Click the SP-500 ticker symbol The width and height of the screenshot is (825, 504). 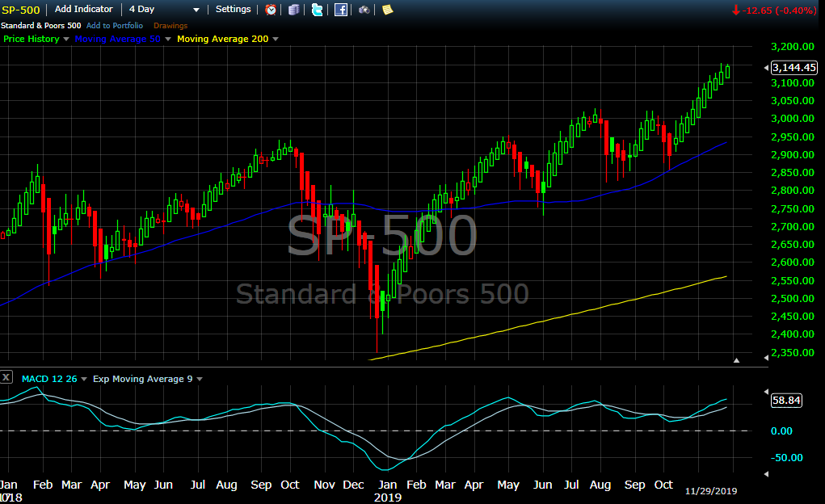(20, 10)
